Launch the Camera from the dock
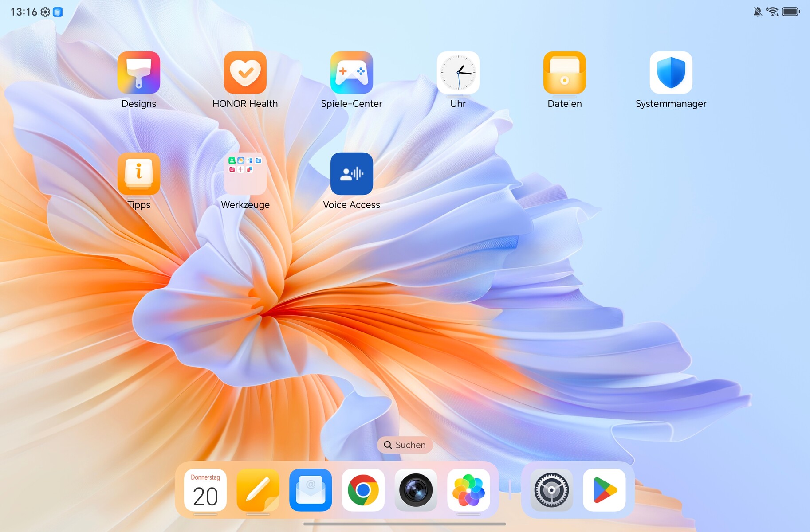The image size is (810, 532). [x=416, y=490]
